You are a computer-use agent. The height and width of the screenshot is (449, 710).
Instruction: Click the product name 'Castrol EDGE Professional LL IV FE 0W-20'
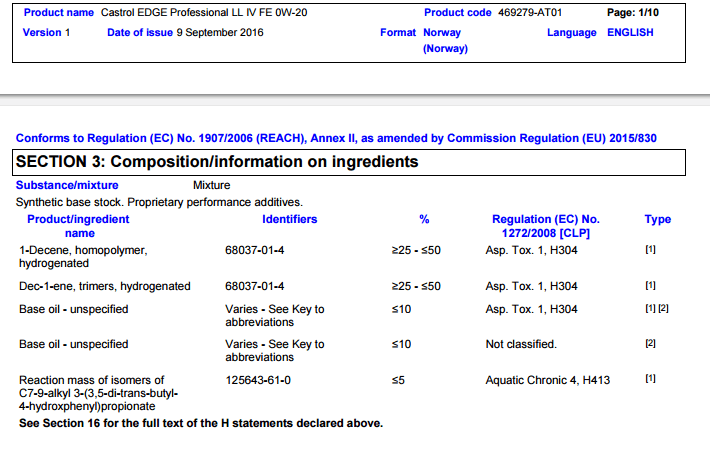point(204,13)
